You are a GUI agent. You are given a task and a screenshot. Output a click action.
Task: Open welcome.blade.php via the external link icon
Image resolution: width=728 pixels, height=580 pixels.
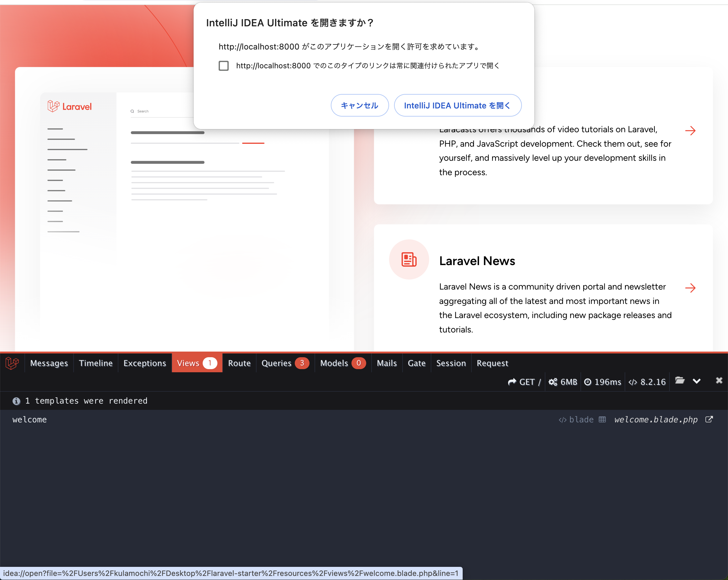[x=709, y=419]
